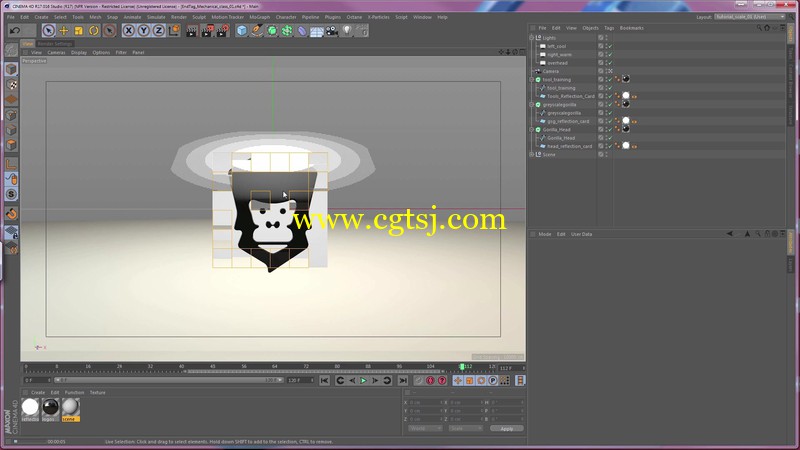Click the green timeline marker at frame 112
Image resolution: width=800 pixels, height=450 pixels.
(x=462, y=367)
